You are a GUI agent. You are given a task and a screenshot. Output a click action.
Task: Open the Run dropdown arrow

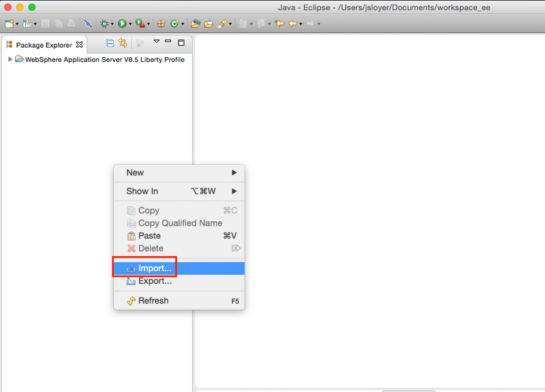tap(130, 24)
